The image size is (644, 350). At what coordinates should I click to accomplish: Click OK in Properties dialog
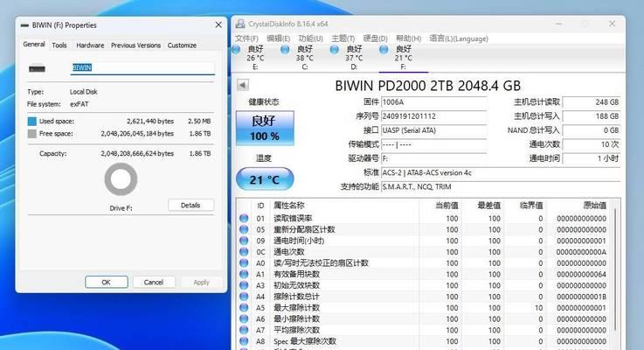[107, 282]
